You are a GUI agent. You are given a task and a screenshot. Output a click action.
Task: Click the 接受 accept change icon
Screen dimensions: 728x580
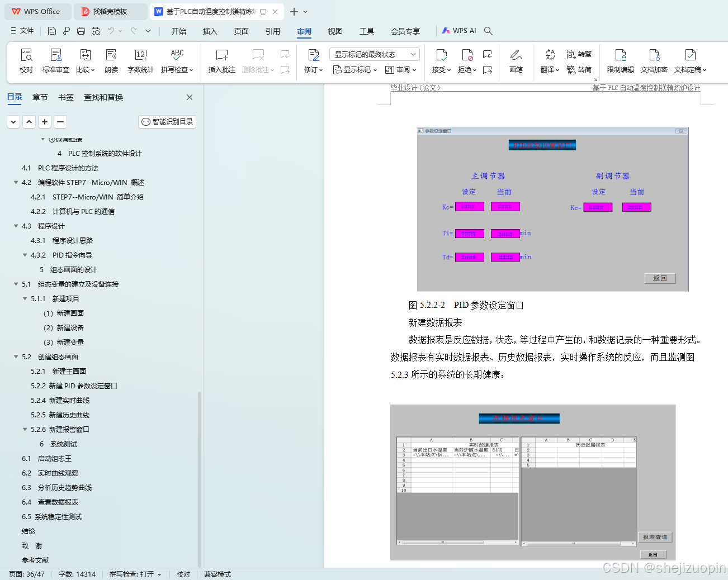tap(441, 55)
